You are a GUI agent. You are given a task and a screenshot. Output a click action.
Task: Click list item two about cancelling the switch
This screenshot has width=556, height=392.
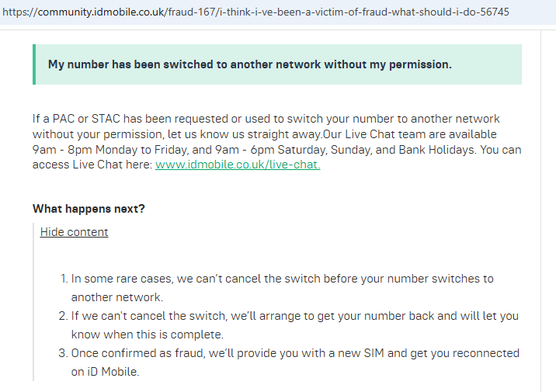coord(288,325)
